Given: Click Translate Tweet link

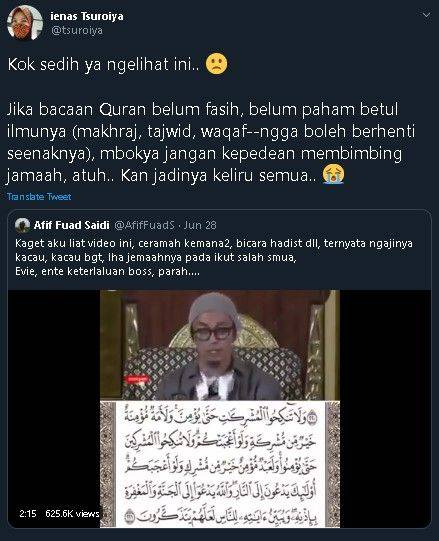Looking at the screenshot, I should [39, 197].
